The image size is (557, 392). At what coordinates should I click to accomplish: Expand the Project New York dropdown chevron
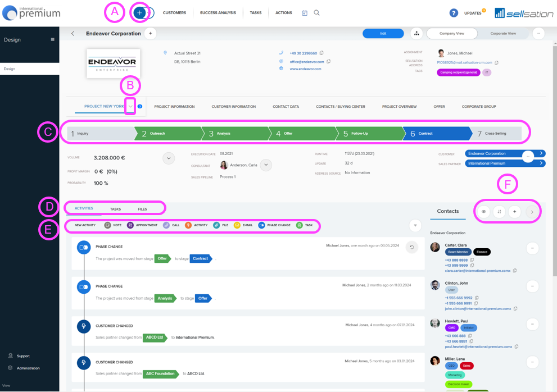point(130,106)
